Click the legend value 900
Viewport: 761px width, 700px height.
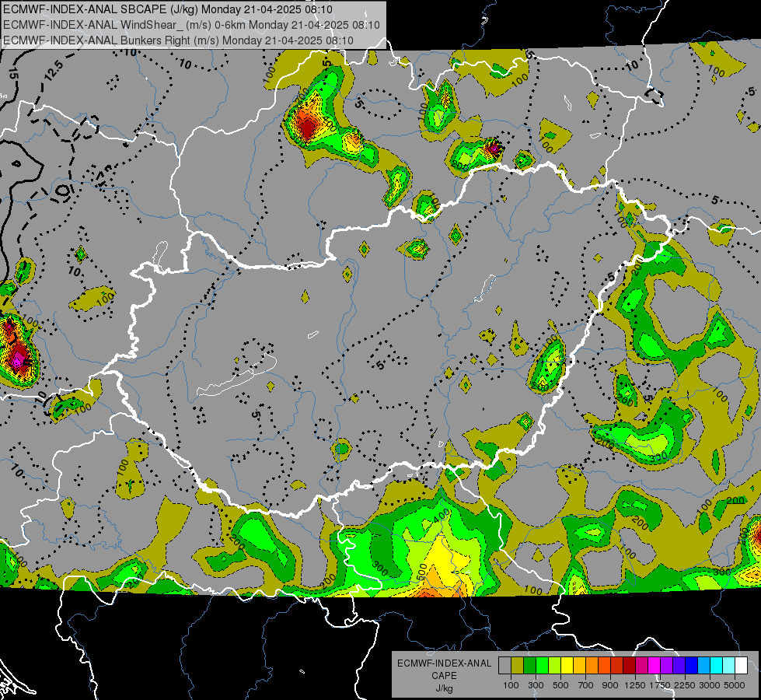[x=610, y=685]
